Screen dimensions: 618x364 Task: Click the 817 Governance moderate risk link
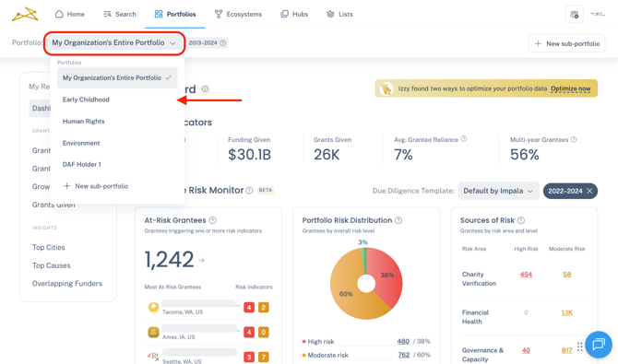click(566, 350)
